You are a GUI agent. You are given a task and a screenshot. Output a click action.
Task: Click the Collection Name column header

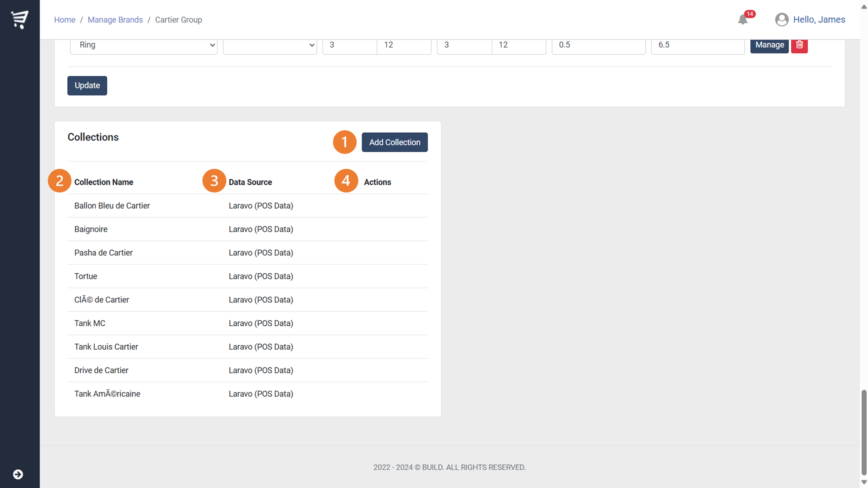click(x=104, y=182)
